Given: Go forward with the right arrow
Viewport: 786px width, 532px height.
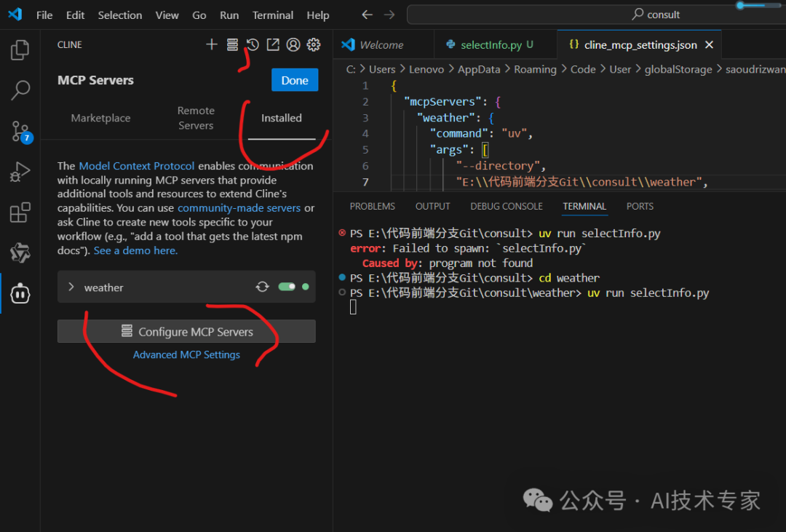Looking at the screenshot, I should (389, 15).
